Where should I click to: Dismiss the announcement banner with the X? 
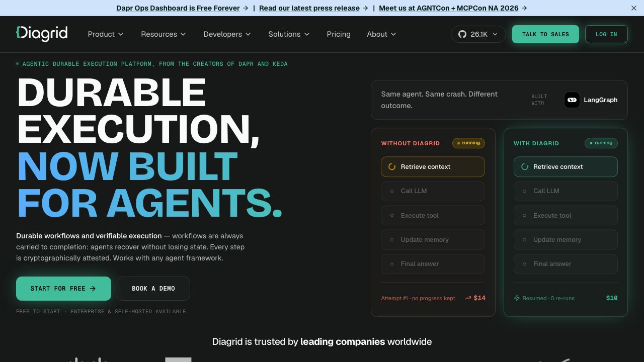[x=634, y=8]
